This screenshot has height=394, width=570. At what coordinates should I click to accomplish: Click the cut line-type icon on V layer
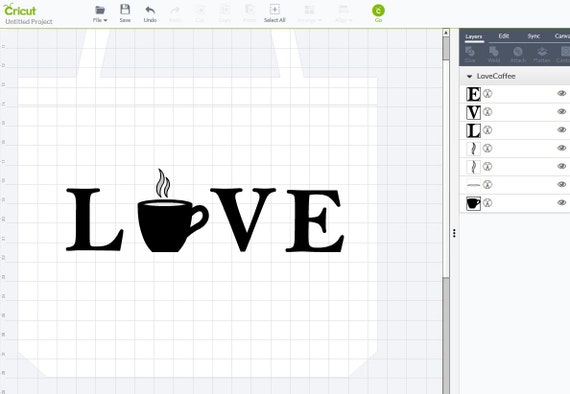(487, 112)
